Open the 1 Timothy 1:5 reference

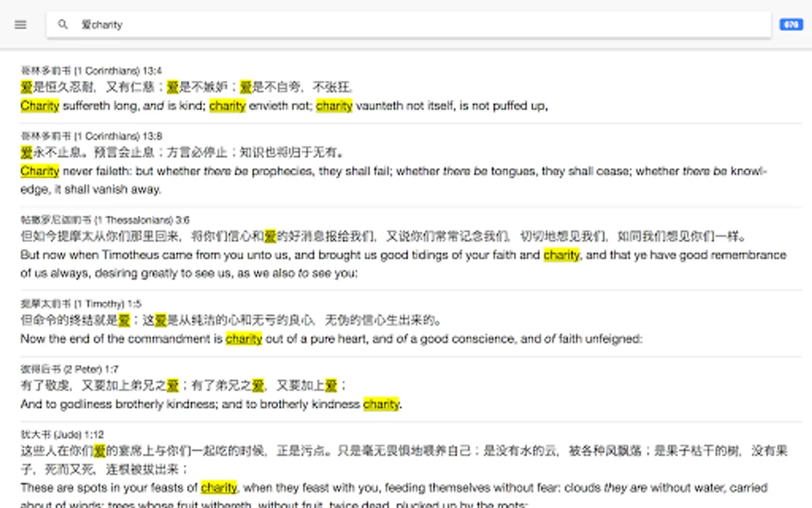tap(81, 304)
